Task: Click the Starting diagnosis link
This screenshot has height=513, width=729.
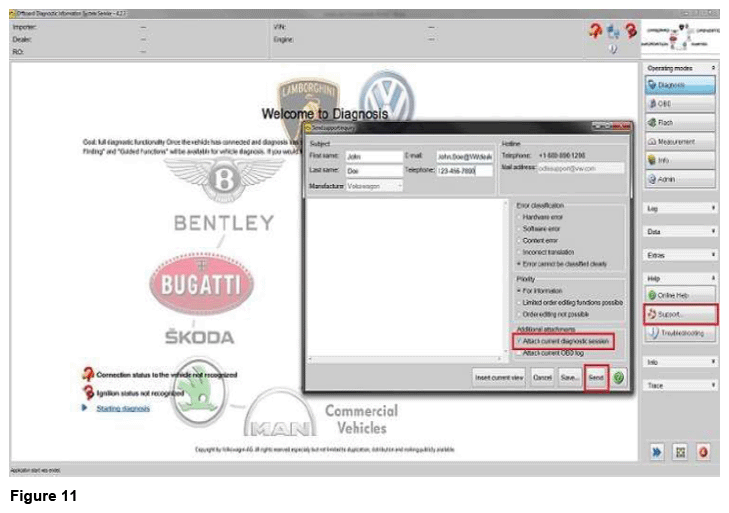Action: (123, 408)
